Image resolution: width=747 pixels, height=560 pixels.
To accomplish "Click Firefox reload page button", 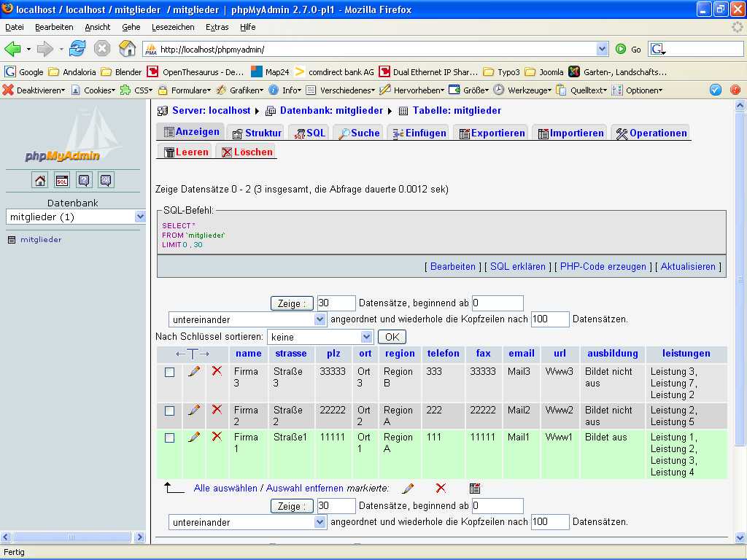I will coord(77,49).
